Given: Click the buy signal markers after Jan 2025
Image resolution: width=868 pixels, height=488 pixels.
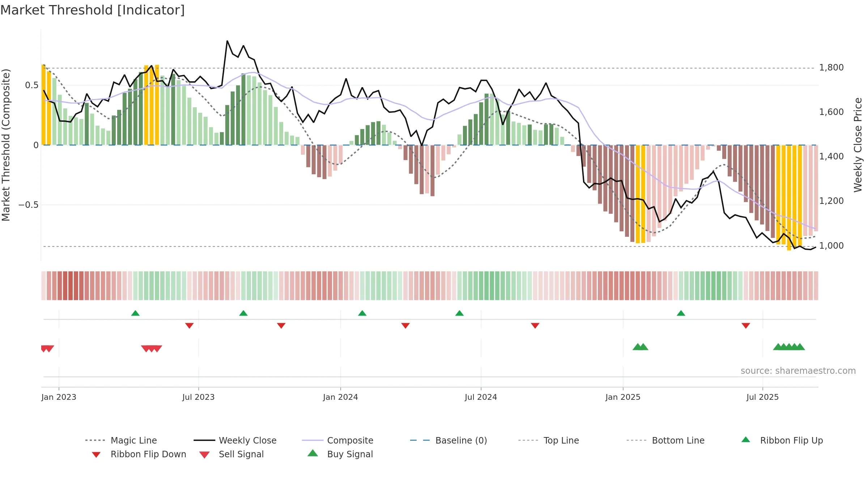Looking at the screenshot, I should [x=640, y=347].
